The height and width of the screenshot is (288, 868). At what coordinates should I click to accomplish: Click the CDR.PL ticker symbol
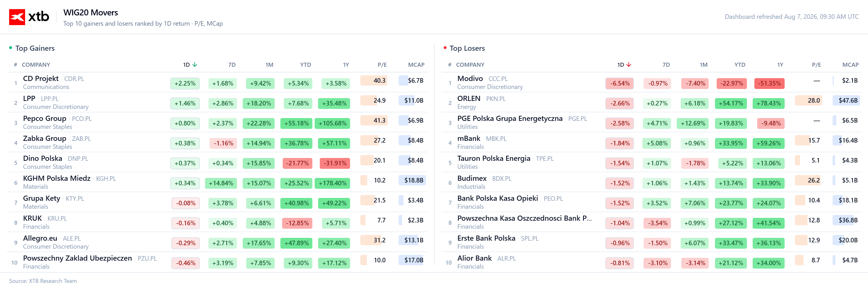[74, 79]
